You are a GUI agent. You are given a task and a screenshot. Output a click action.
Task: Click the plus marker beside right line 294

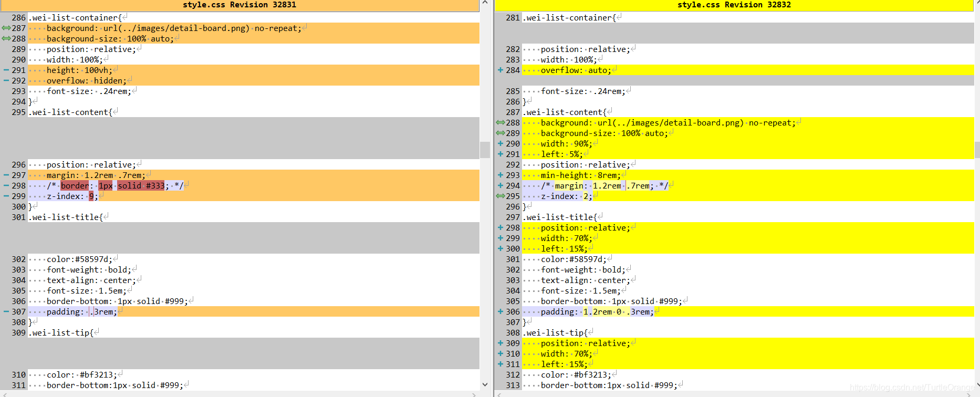click(501, 185)
